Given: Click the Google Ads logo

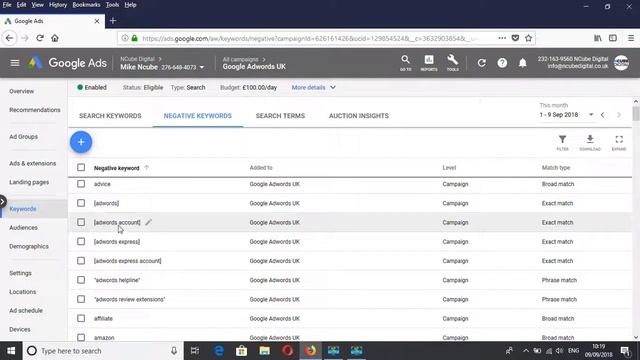Looking at the screenshot, I should (x=67, y=63).
